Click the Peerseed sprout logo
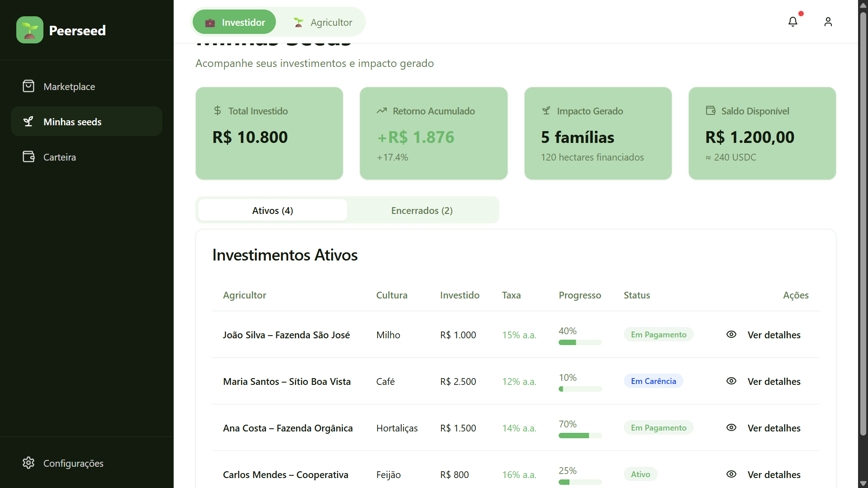The height and width of the screenshot is (488, 868). coord(30,30)
